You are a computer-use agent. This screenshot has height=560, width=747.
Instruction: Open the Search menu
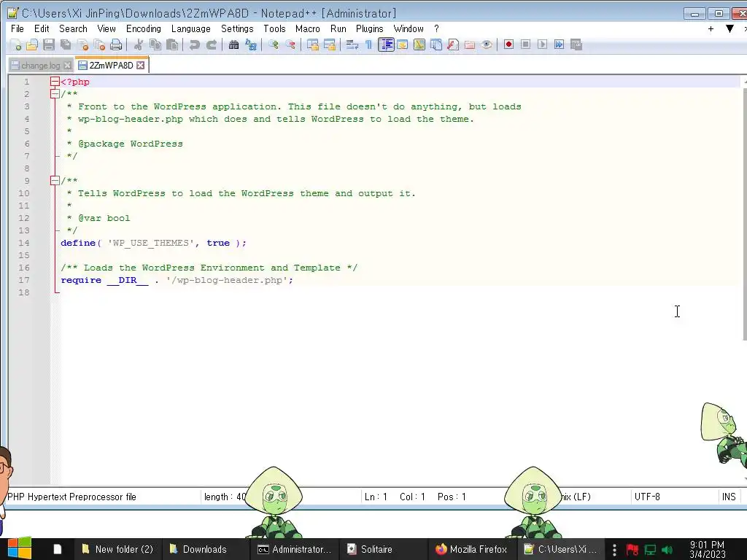[73, 28]
